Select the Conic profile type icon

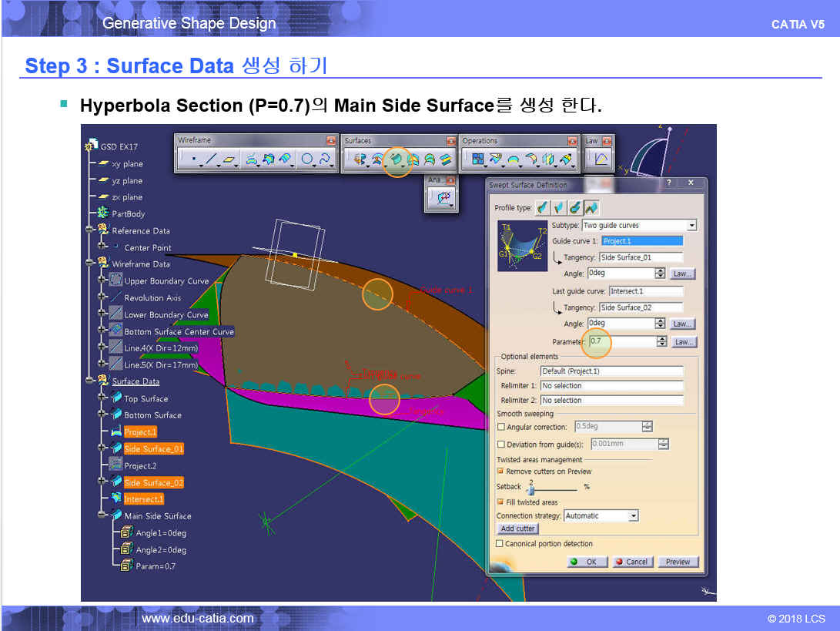click(x=591, y=208)
